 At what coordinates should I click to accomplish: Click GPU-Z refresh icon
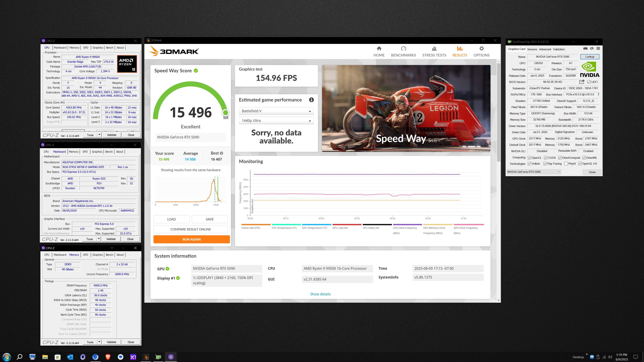tap(592, 48)
